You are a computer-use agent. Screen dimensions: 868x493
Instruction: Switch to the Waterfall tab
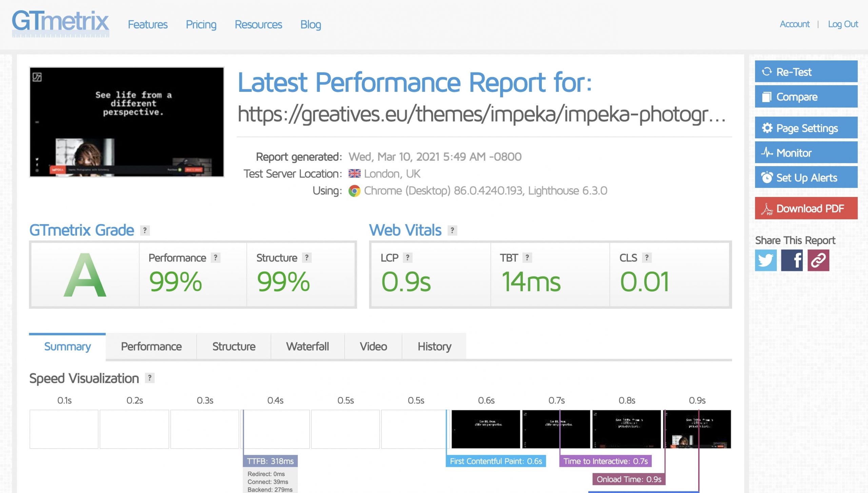coord(307,346)
